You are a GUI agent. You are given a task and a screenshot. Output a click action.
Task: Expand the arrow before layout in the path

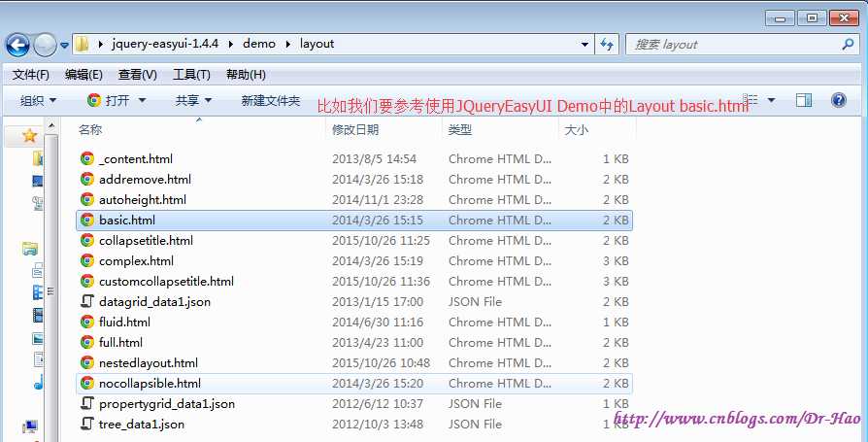(x=287, y=45)
